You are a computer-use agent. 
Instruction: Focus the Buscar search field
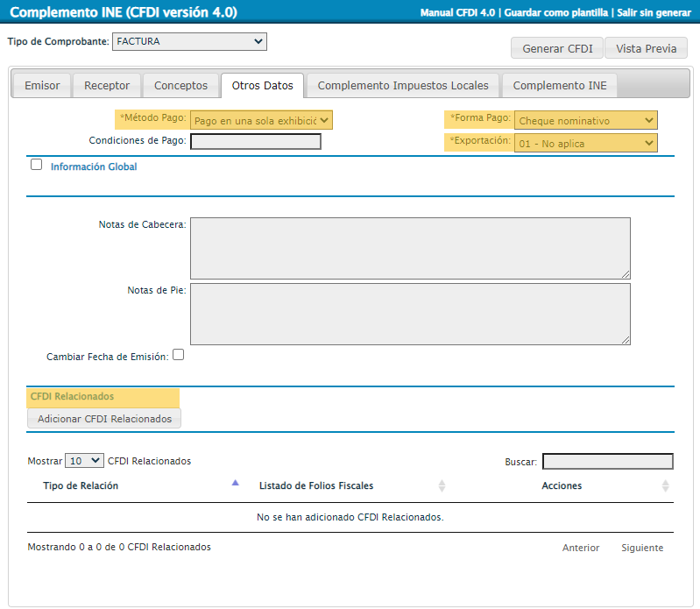608,461
